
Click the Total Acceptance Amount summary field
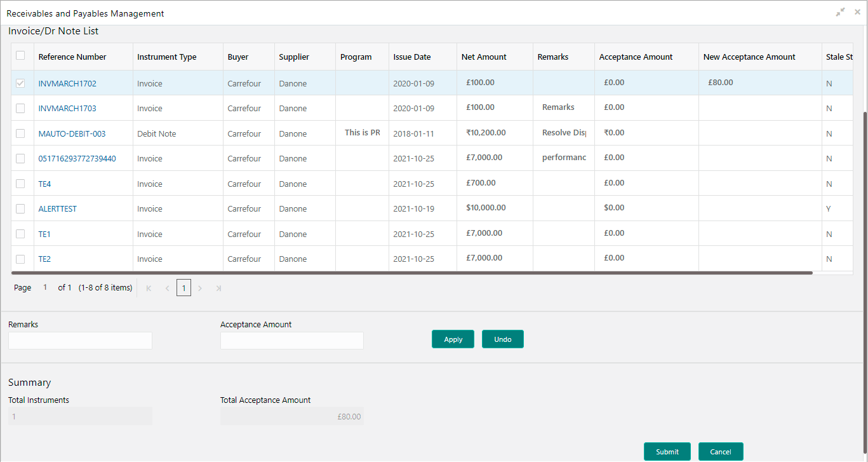[x=292, y=416]
